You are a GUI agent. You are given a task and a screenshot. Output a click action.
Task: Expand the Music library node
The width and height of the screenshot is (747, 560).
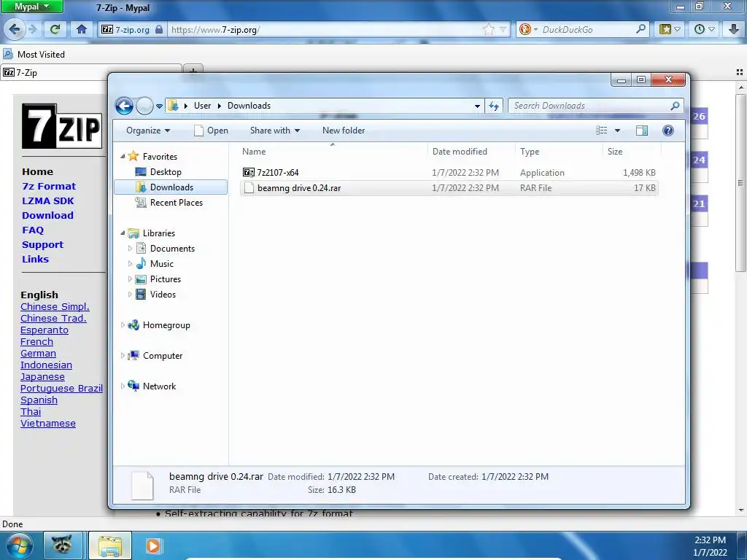pyautogui.click(x=130, y=264)
